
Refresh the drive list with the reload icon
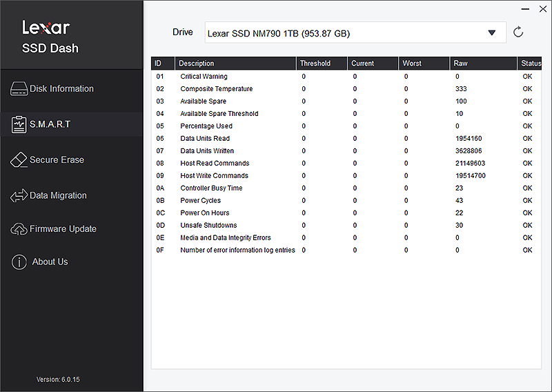click(518, 32)
